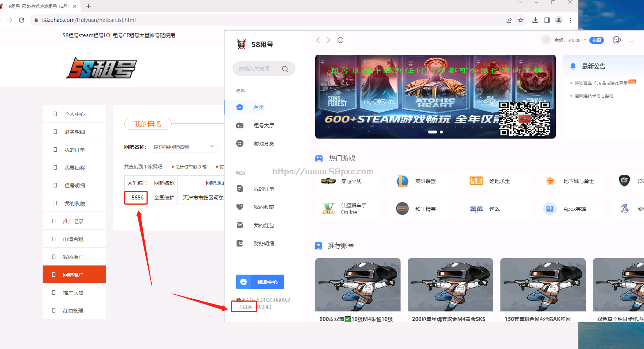Toggle Chrome side panel icon

(547, 20)
